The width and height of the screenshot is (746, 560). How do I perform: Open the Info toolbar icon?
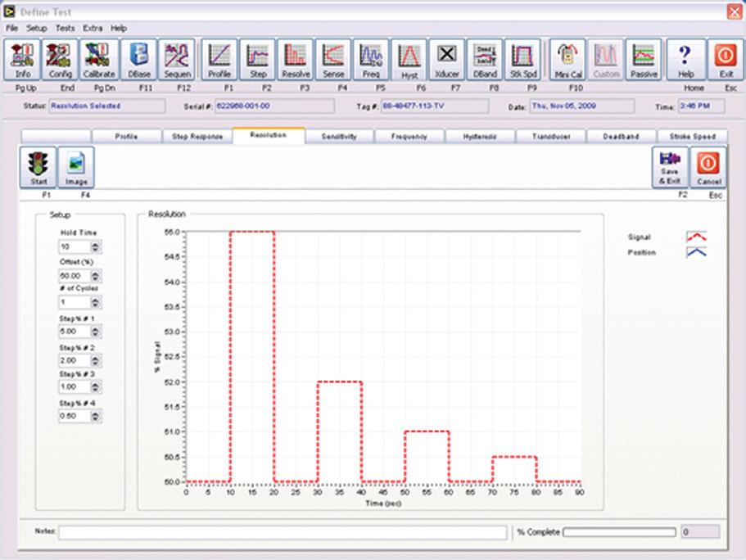tap(22, 60)
